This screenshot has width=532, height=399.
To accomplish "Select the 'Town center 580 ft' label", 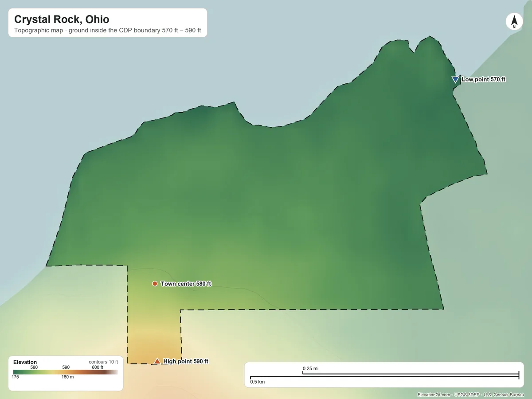I will pyautogui.click(x=186, y=284).
